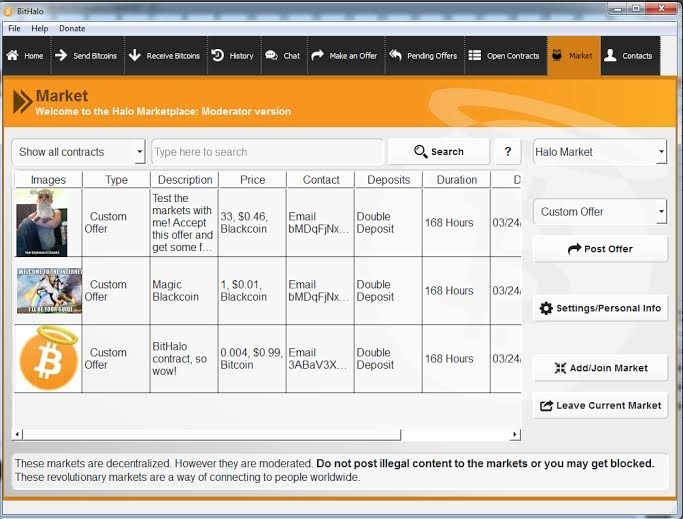Click the question mark help button
683x519 pixels.
(507, 152)
